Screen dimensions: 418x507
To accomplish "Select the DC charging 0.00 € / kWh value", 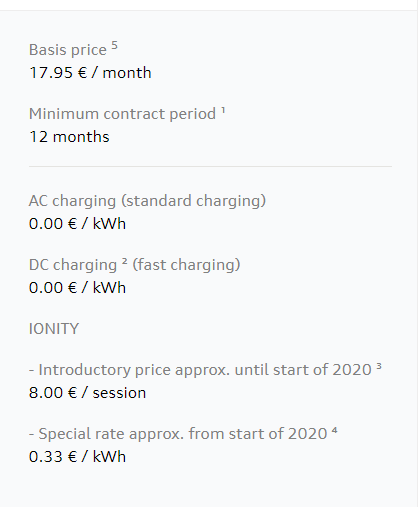I will tap(77, 287).
